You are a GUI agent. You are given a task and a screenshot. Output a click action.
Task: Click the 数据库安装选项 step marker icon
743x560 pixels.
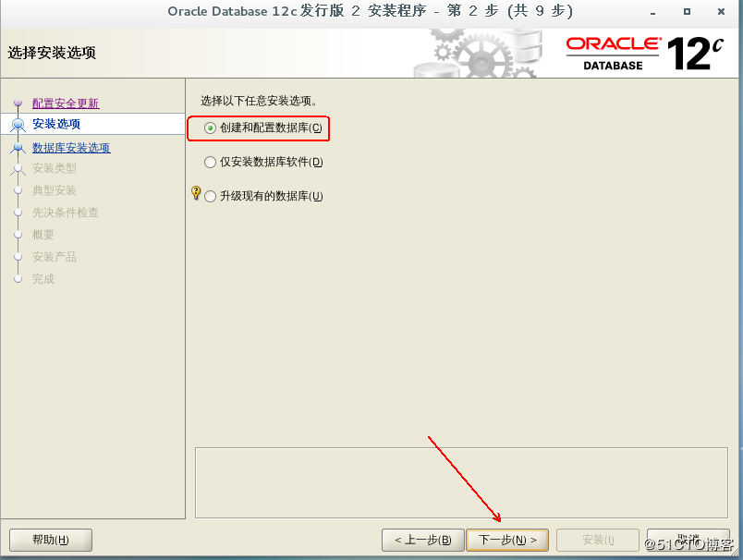point(18,148)
